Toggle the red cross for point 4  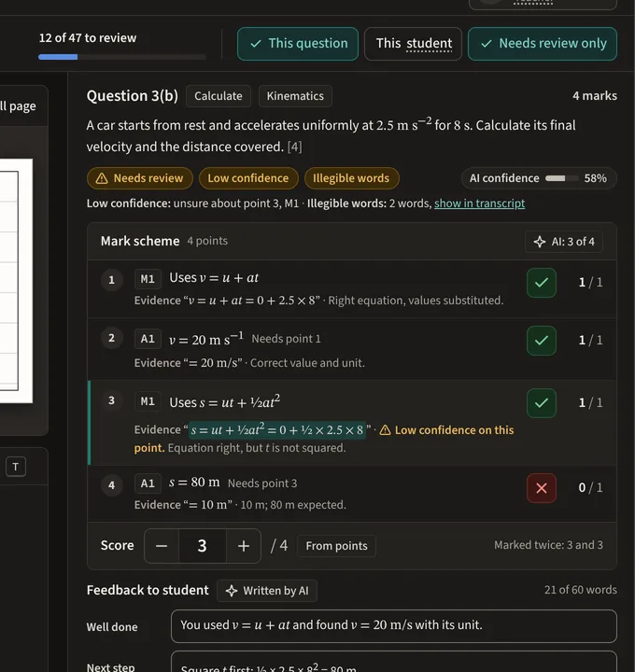tap(541, 488)
